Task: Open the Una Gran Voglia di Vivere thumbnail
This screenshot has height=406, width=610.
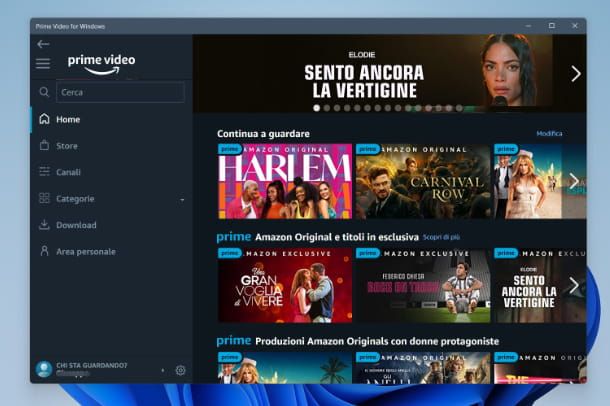Action: [285, 285]
